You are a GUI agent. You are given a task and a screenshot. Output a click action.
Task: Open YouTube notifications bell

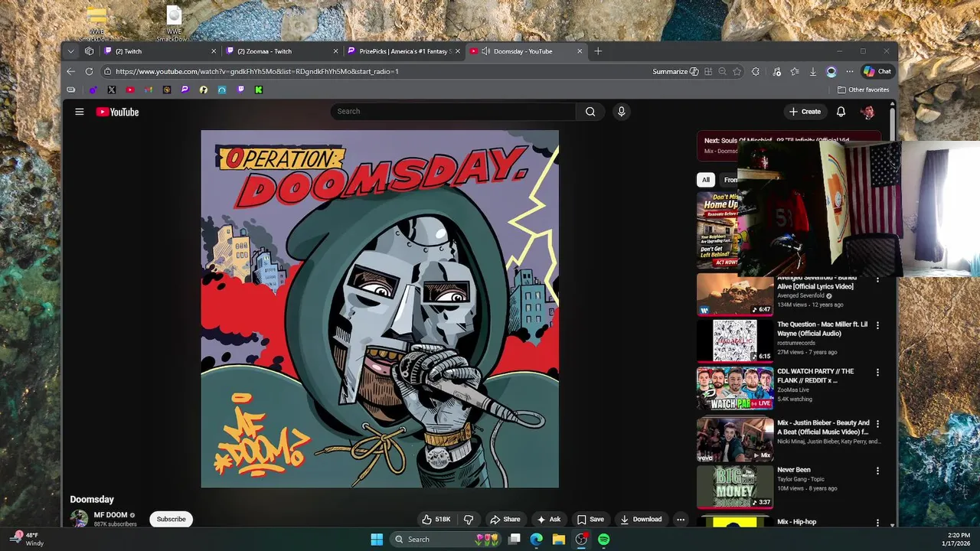(841, 112)
